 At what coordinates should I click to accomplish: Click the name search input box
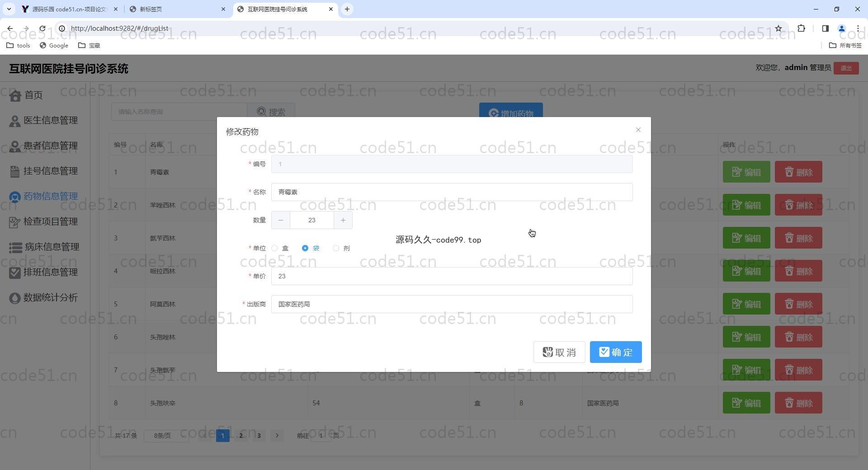pos(179,112)
